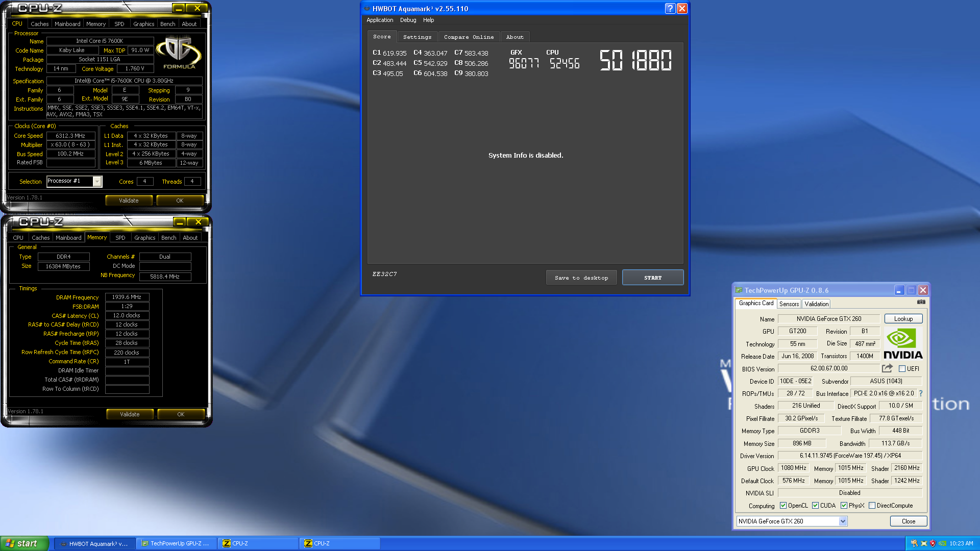
Task: Open the GPU selector dropdown in GPU-Z
Action: pos(843,521)
